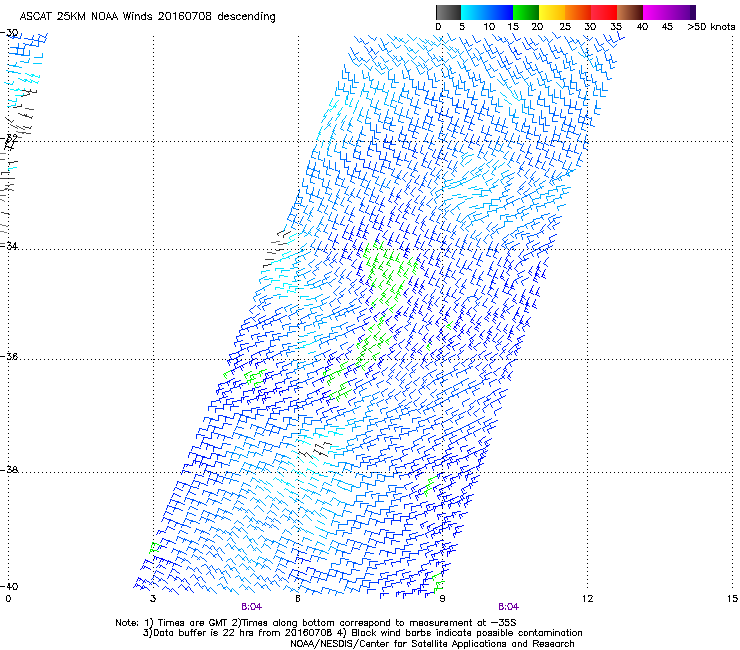Screen dimensions: 740x650
Task: Click the latitude label -34
Action: tap(10, 246)
